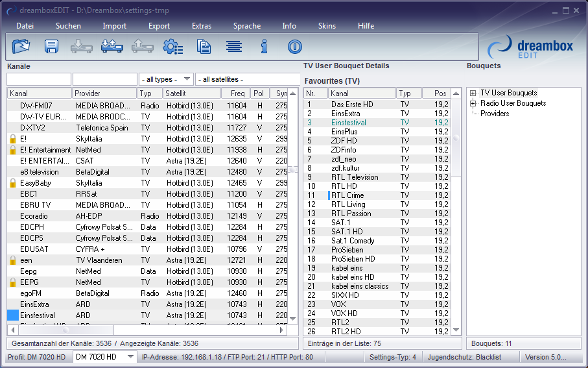Screen dimensions: 588x368
Task: Click the channel list horizontal scrollbar thumb
Action: click(x=66, y=330)
